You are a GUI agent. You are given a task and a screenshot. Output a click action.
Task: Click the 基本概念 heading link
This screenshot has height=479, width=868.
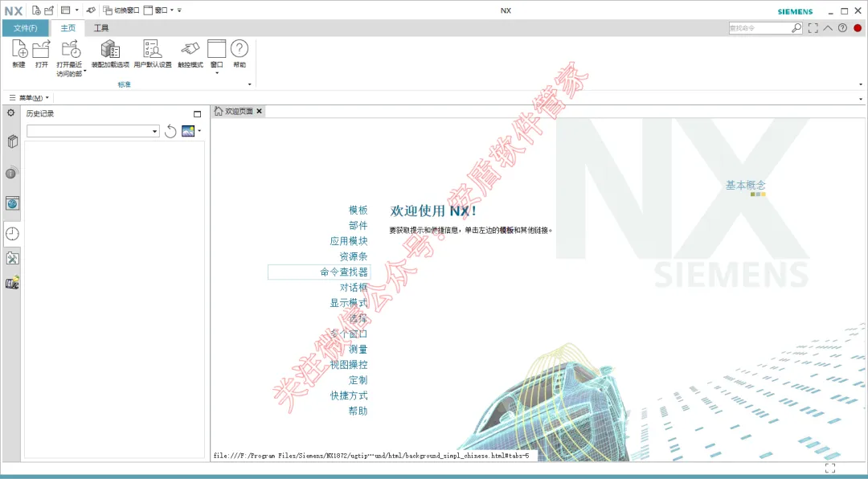click(746, 186)
